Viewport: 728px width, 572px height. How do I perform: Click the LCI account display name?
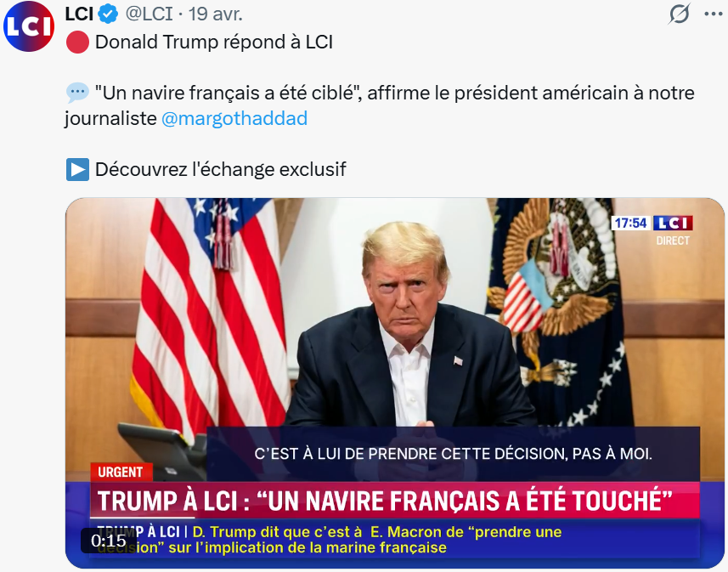79,14
